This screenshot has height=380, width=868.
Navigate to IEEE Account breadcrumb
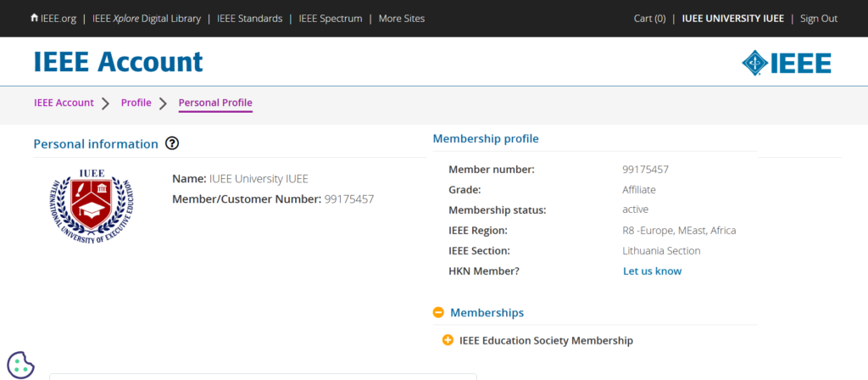(x=64, y=103)
